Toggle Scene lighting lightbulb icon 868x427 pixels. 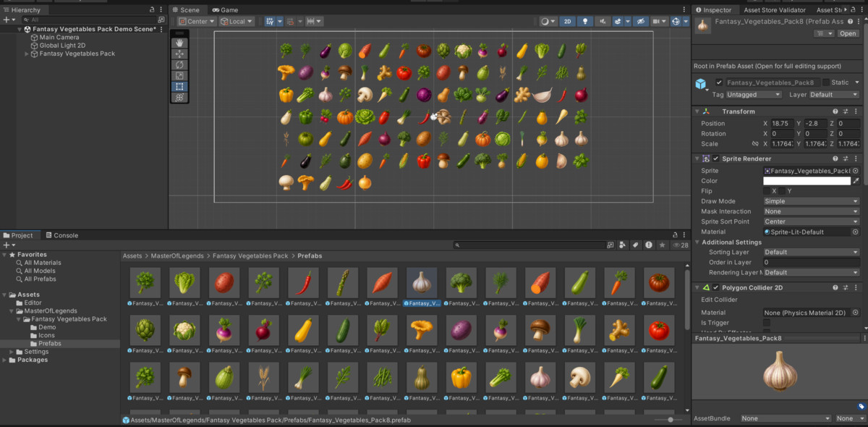pyautogui.click(x=585, y=22)
